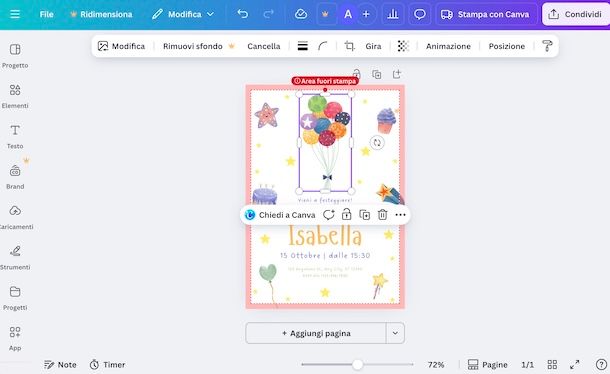The height and width of the screenshot is (374, 610).
Task: Select the copy style paint roller
Action: coord(547,46)
